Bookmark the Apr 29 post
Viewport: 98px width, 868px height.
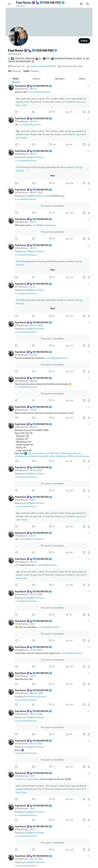pyautogui.click(x=84, y=144)
